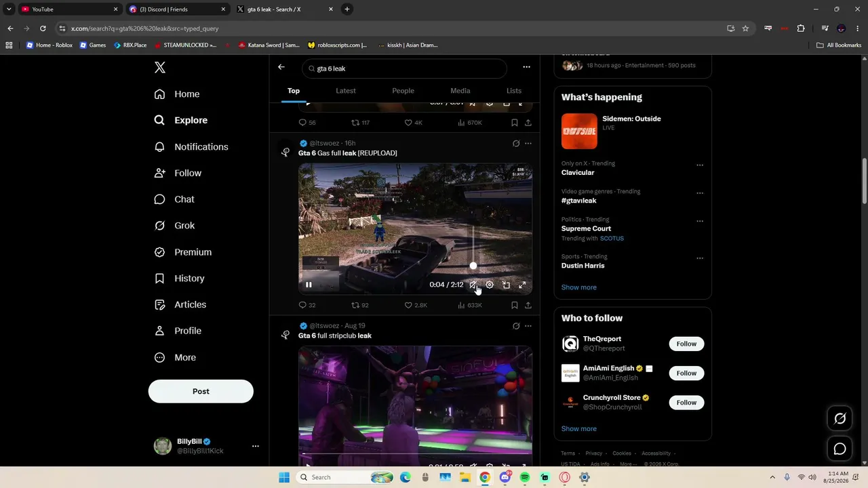Open the Premium verified badge icon
Viewport: 868px width, 488px height.
click(159, 252)
